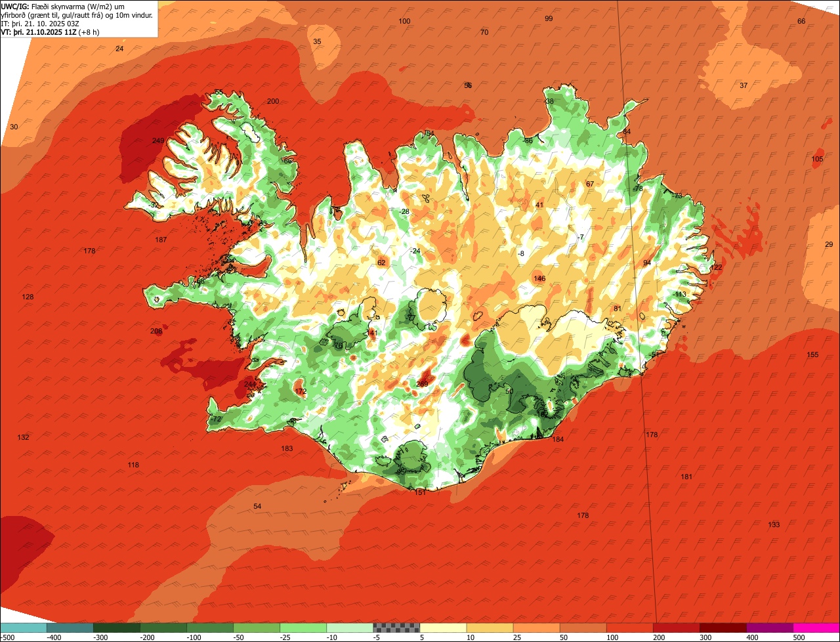The height and width of the screenshot is (642, 840).
Task: Select the value '24' in the top-left ocean
Action: coord(119,49)
